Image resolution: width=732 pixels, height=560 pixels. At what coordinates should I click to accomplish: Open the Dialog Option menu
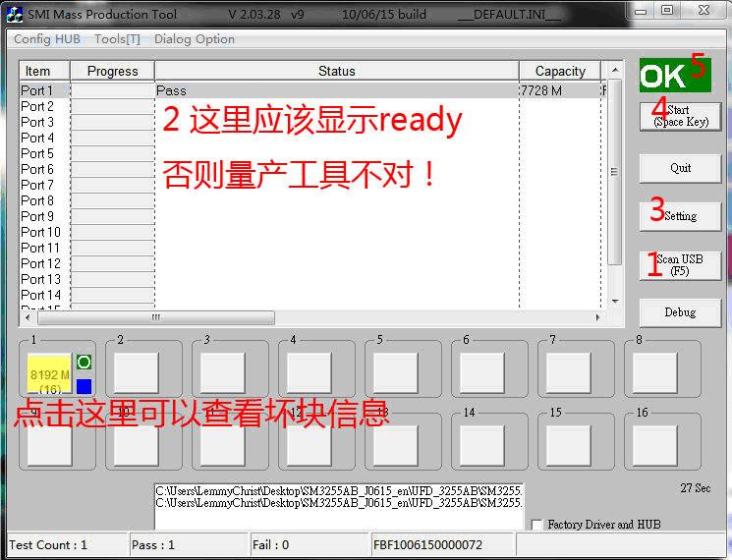click(x=195, y=39)
